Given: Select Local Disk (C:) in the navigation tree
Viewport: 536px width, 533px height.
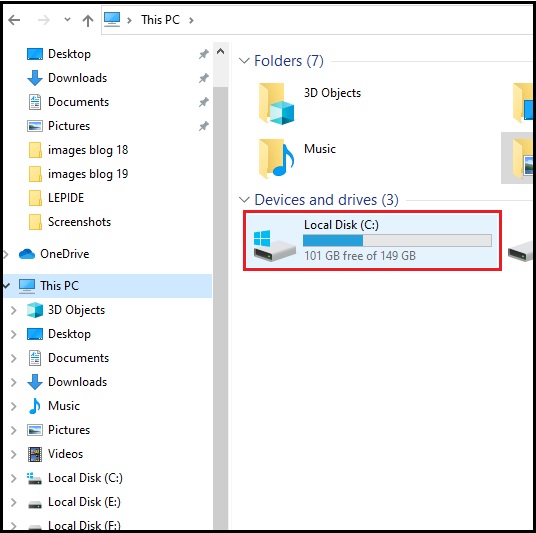Looking at the screenshot, I should [75, 478].
